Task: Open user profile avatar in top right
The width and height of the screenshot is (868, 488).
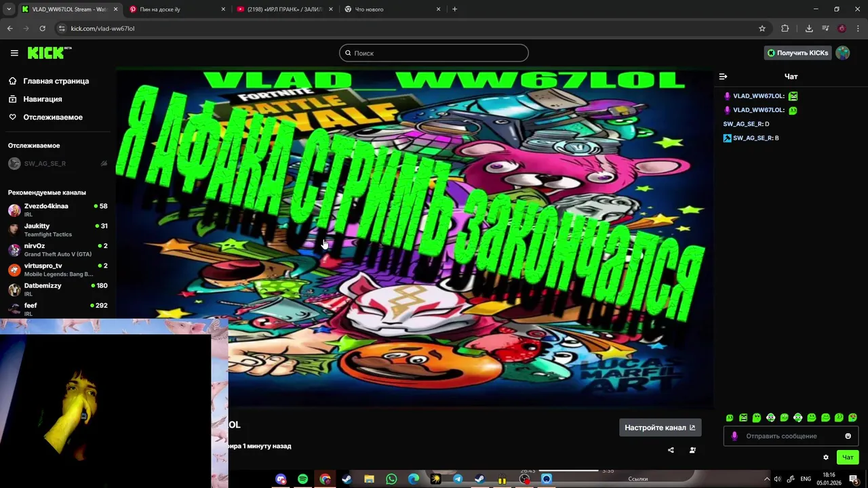Action: (842, 53)
